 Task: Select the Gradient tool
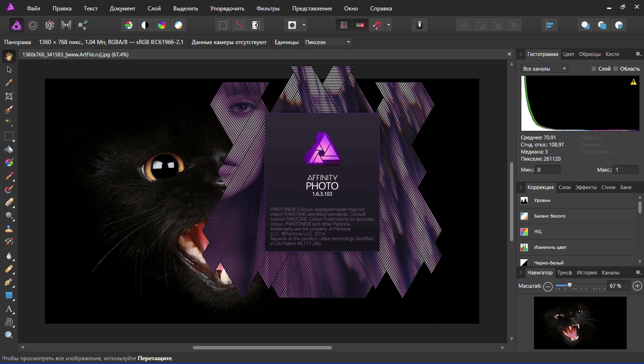(9, 163)
